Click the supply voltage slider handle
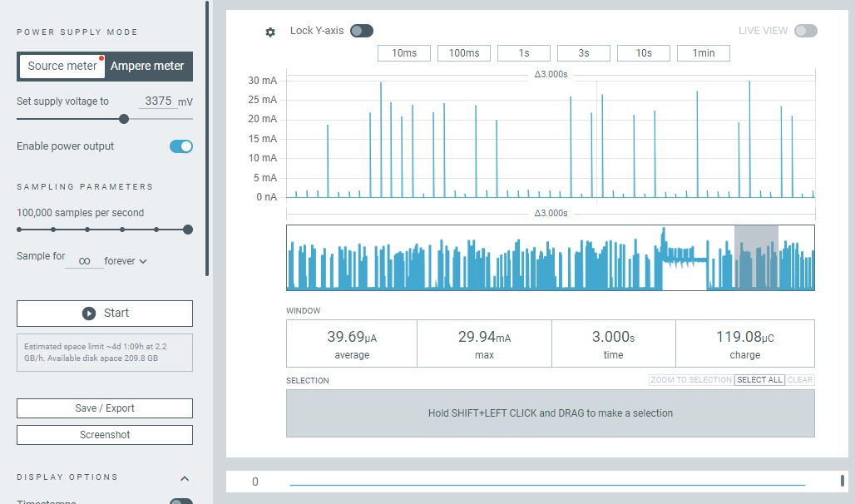The image size is (855, 504). tap(124, 119)
